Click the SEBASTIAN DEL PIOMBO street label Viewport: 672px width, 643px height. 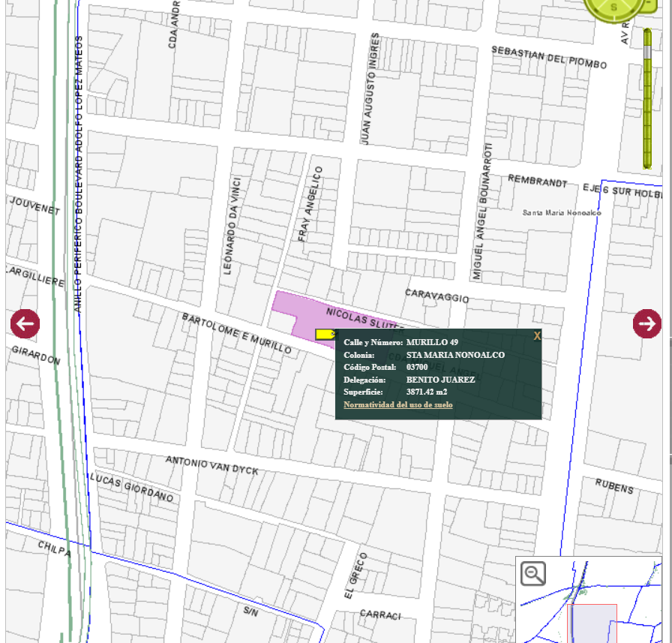tap(549, 58)
